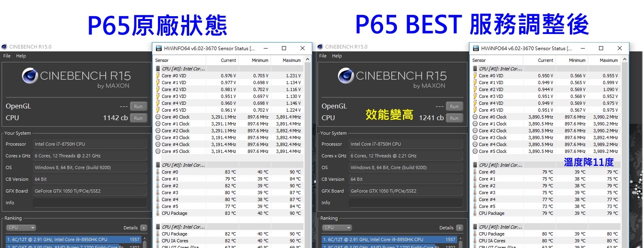644x248 pixels.
Task: Click Core #0 Clock icon in left HWiNFO
Action: [158, 117]
